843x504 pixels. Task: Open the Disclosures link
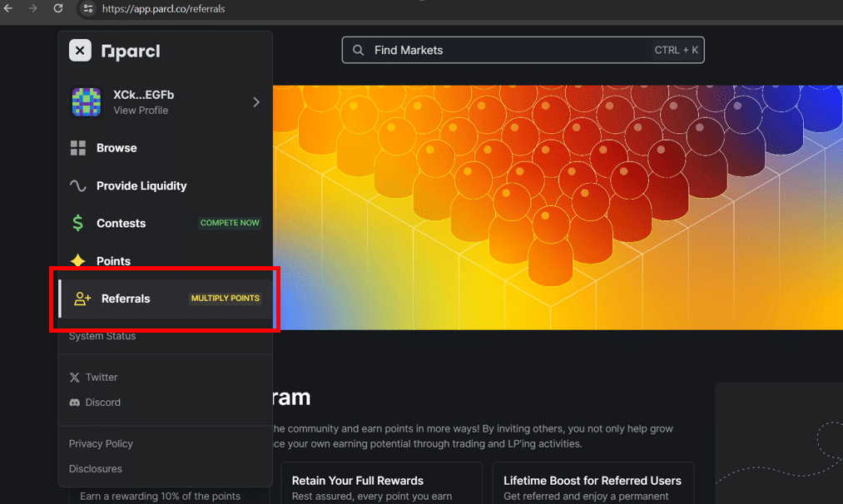[95, 469]
